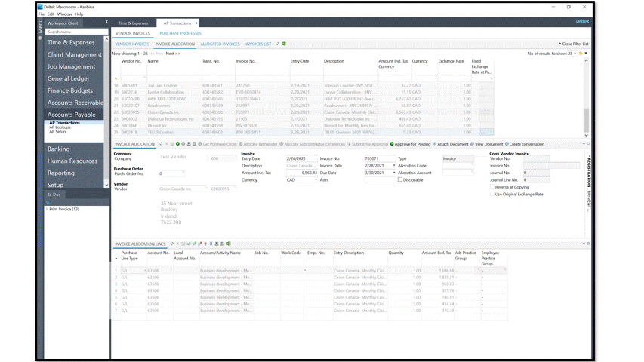The image size is (644, 362).
Task: Click the Close Filter List button
Action: pyautogui.click(x=573, y=44)
